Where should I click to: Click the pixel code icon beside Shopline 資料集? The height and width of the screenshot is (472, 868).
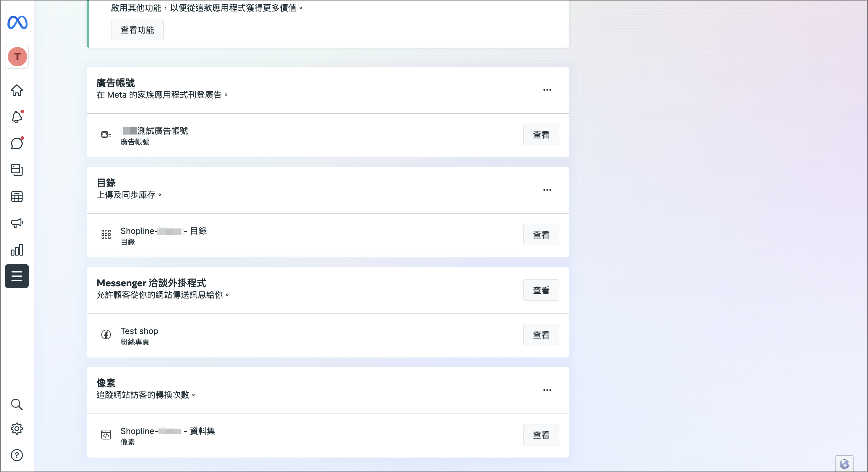coord(106,435)
